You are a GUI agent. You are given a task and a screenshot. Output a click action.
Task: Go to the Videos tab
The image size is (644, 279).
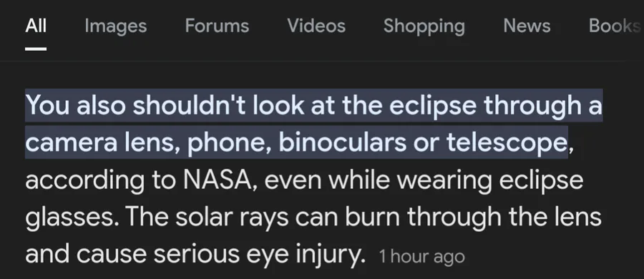316,26
